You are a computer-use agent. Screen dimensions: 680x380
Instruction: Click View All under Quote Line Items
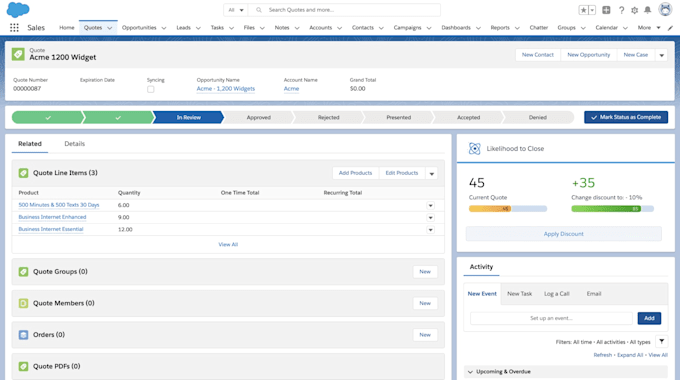tap(228, 245)
